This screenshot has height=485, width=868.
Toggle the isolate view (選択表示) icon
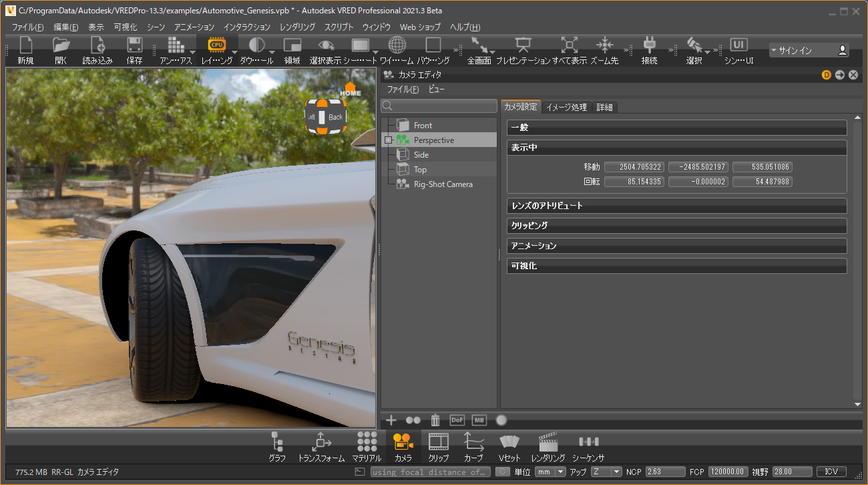(x=326, y=45)
